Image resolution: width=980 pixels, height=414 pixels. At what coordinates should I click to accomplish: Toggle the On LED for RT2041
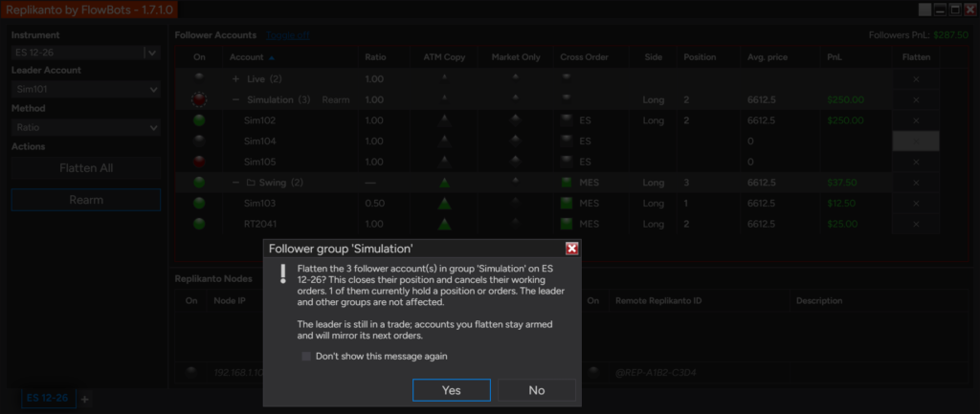[199, 224]
